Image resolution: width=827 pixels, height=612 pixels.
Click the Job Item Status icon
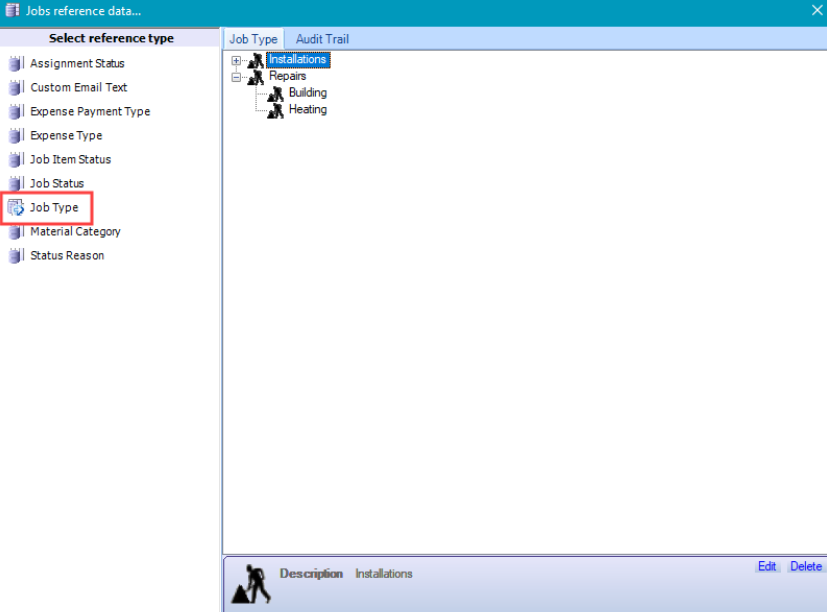click(x=16, y=160)
